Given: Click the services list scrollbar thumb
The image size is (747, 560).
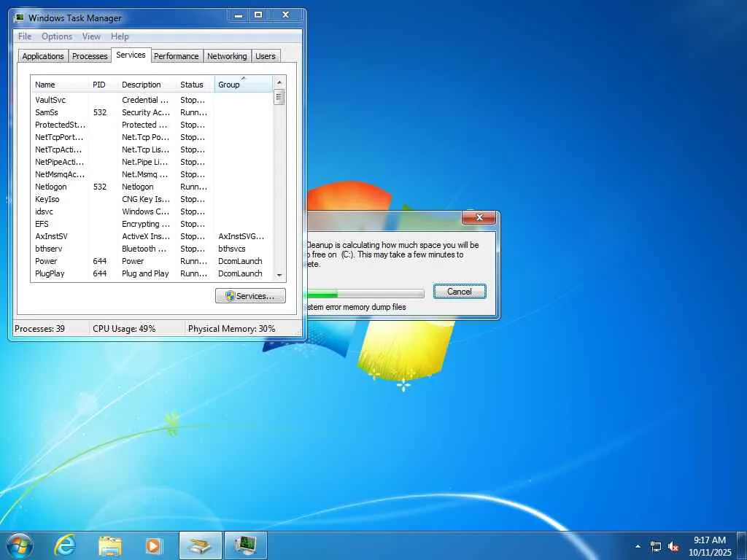Looking at the screenshot, I should click(279, 97).
